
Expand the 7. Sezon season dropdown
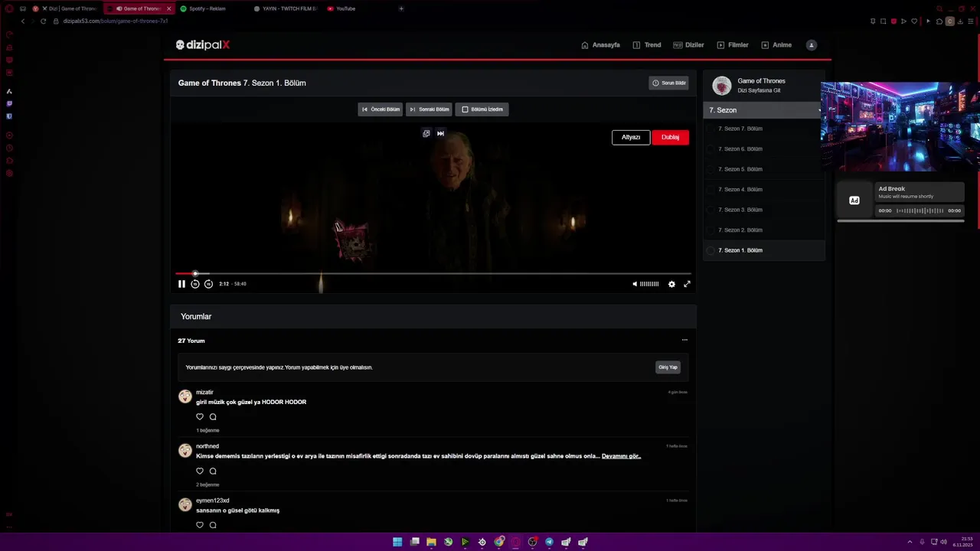pyautogui.click(x=763, y=110)
